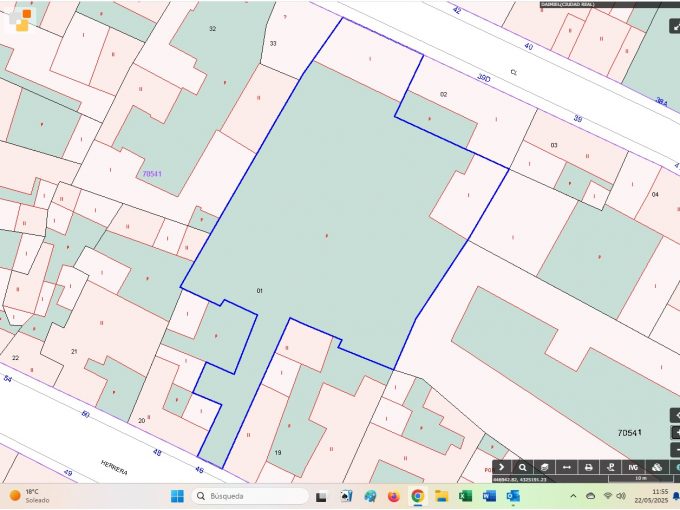The image size is (680, 510).
Task: Open the map layers tool
Action: pos(544,467)
